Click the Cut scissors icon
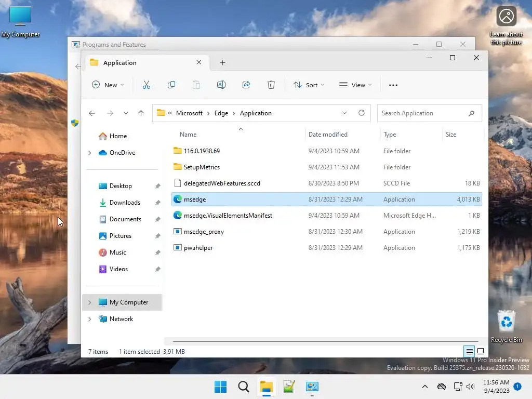Image resolution: width=532 pixels, height=399 pixels. tap(146, 85)
